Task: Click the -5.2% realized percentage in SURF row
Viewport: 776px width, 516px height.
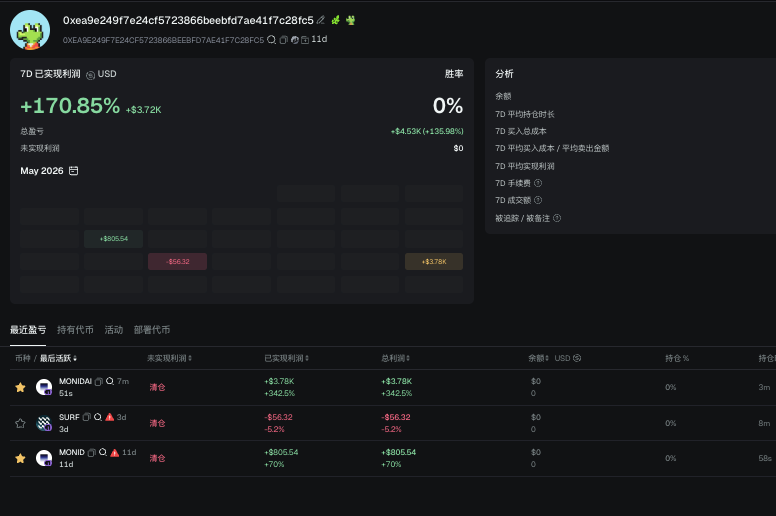Action: (x=274, y=429)
